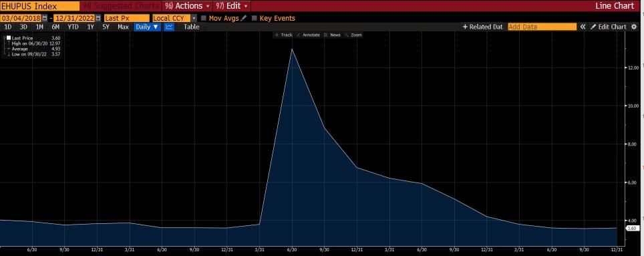Image resolution: width=644 pixels, height=256 pixels.
Task: Open chart settings gear icon
Action: pos(634,27)
